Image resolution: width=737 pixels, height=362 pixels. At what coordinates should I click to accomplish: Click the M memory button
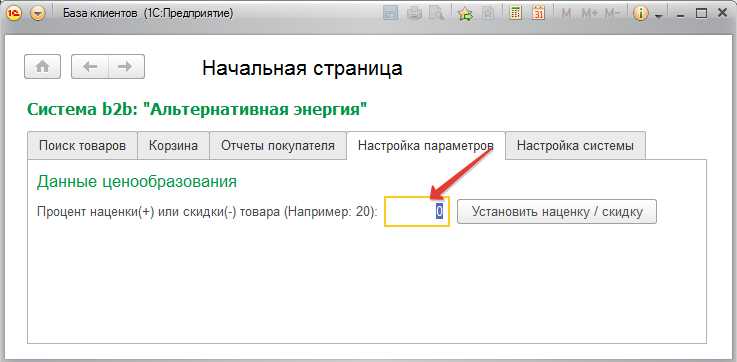[x=566, y=14]
